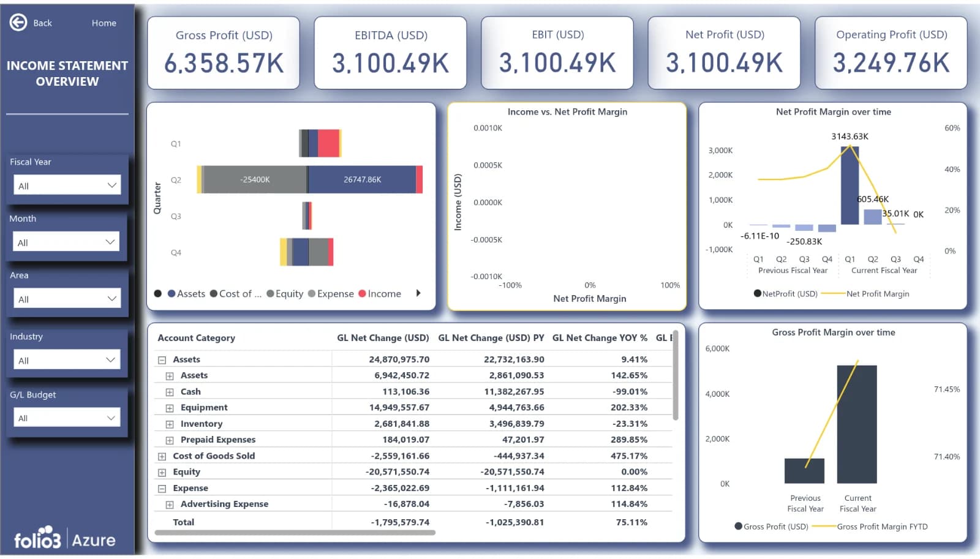The width and height of the screenshot is (980, 559).
Task: Click the Gross Profit (USD) legend item
Action: pyautogui.click(x=772, y=527)
